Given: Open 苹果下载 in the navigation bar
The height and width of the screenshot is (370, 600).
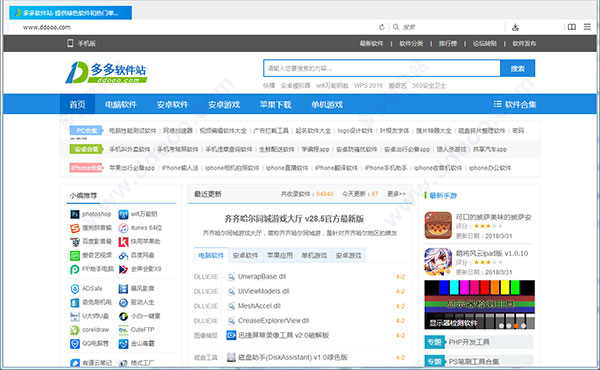Looking at the screenshot, I should 276,104.
